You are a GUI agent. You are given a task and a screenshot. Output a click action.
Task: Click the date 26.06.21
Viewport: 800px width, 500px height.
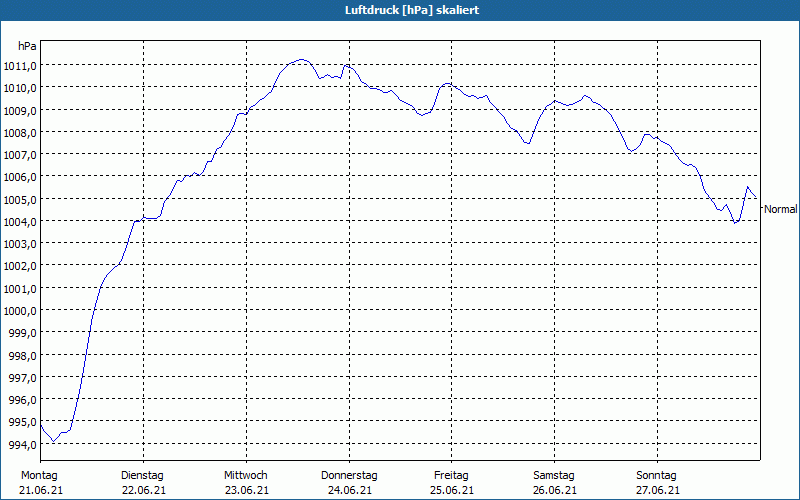click(555, 491)
